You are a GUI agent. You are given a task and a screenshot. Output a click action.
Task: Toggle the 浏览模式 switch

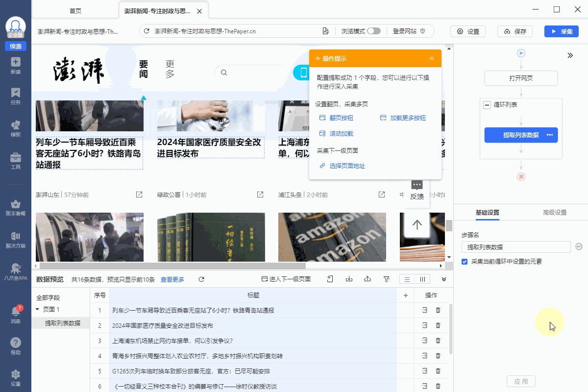tap(373, 31)
